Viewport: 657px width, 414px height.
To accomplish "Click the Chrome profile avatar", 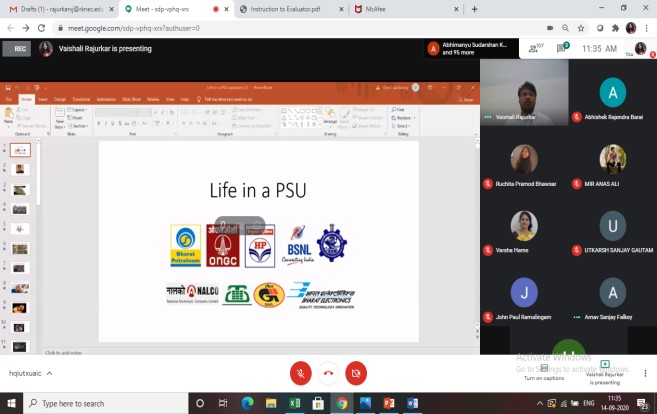I will [x=631, y=28].
